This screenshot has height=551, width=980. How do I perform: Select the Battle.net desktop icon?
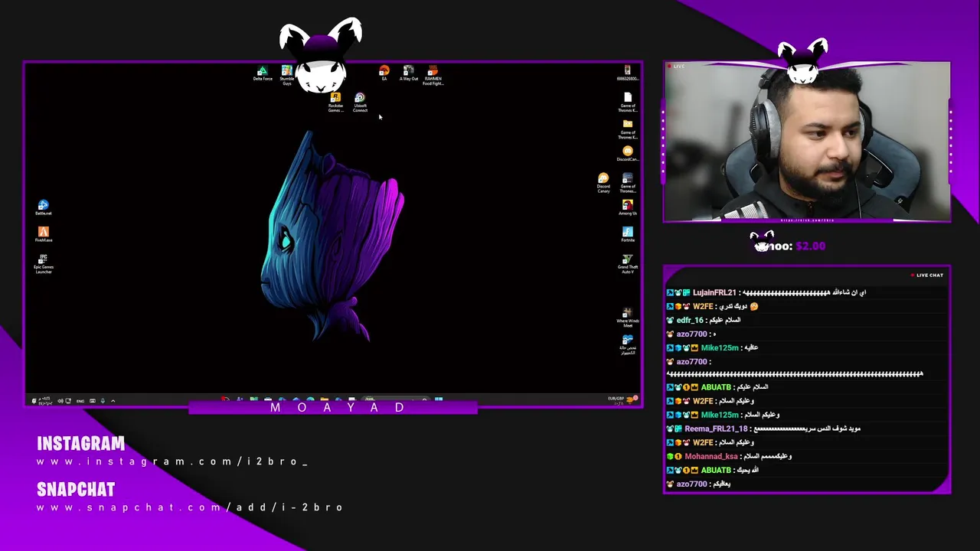pyautogui.click(x=43, y=207)
